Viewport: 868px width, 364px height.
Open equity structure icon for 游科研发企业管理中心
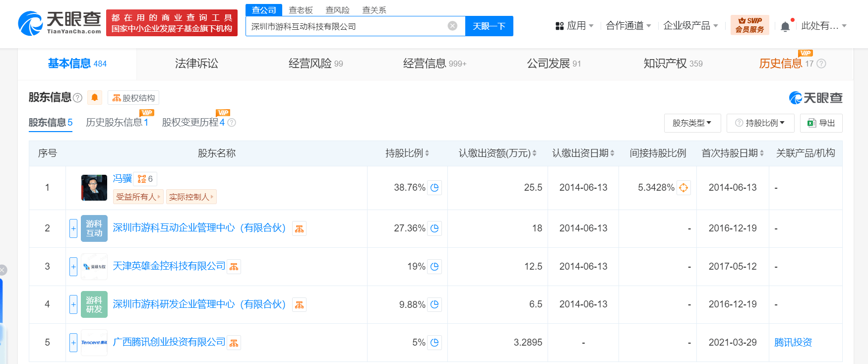pyautogui.click(x=299, y=304)
